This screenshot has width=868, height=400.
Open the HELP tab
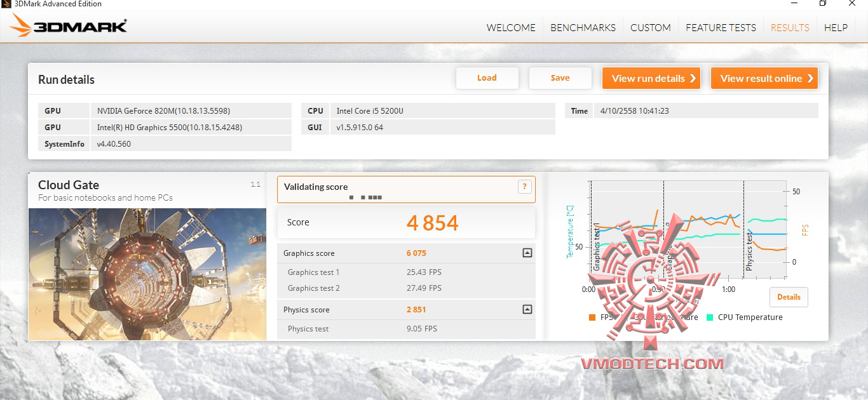[x=836, y=28]
